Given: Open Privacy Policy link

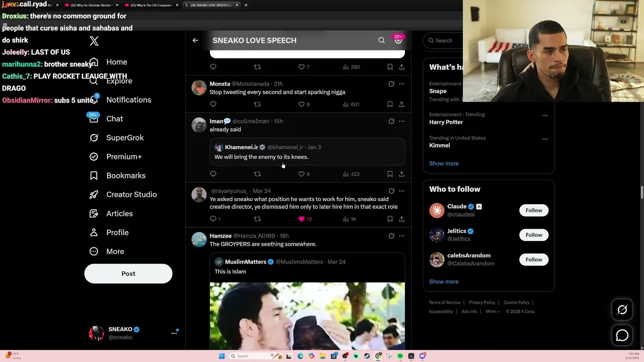Looking at the screenshot, I should pyautogui.click(x=482, y=302).
